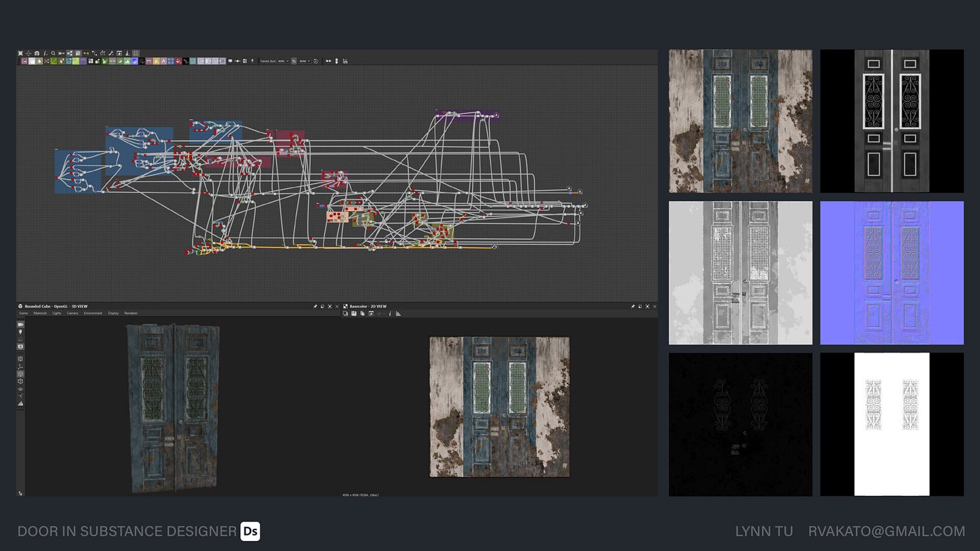
Task: Click the blue frame at far left of graph
Action: pyautogui.click(x=78, y=172)
